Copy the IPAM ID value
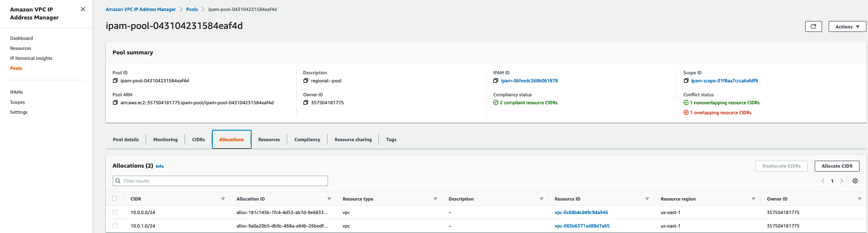The height and width of the screenshot is (233, 868). coord(496,81)
